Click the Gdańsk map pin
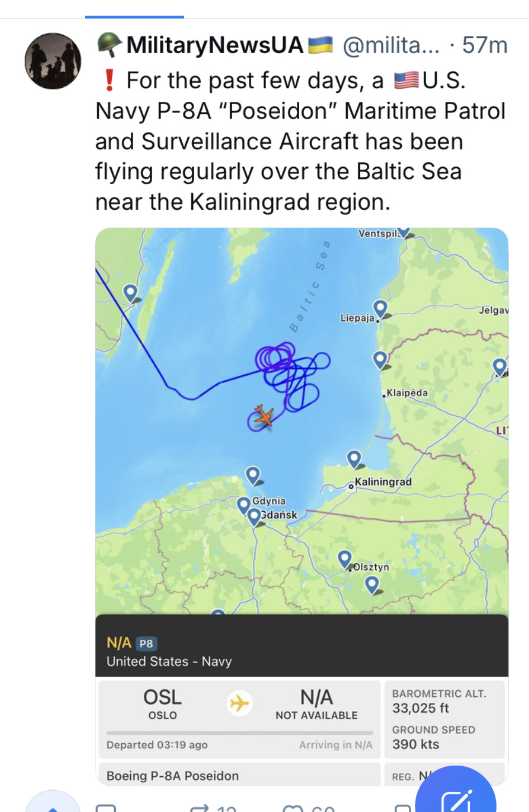 (254, 516)
